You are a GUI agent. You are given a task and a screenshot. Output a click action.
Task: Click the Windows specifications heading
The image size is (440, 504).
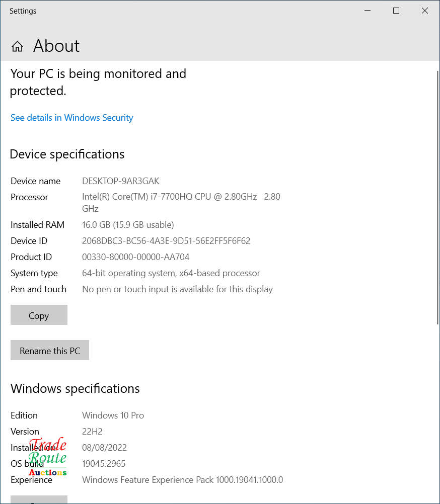coord(75,388)
